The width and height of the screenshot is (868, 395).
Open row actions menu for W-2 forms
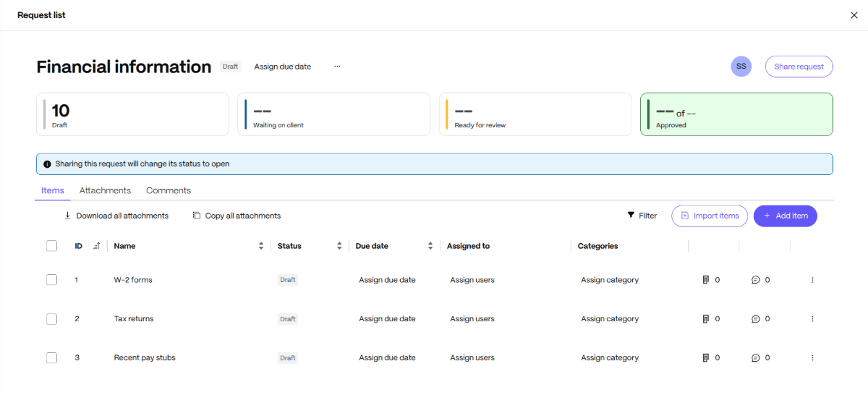[x=812, y=280]
